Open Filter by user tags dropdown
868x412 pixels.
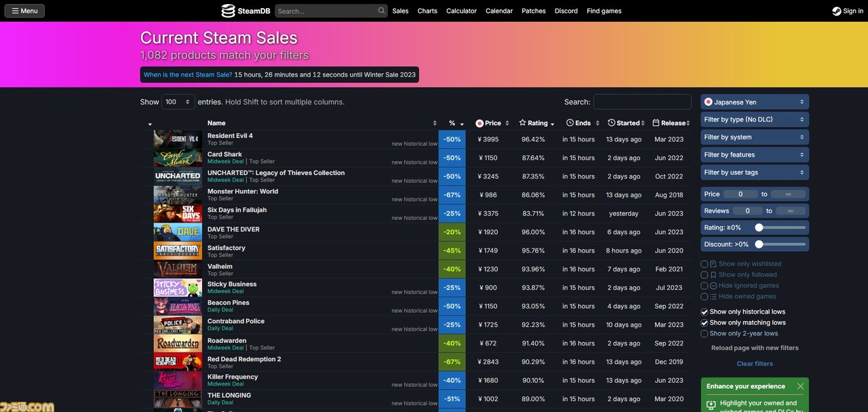[x=755, y=172]
